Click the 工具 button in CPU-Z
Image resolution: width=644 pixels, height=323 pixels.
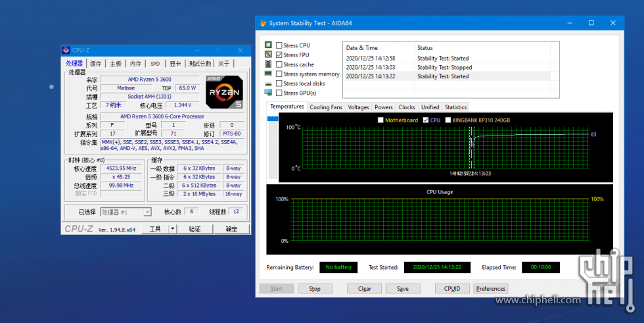pos(155,229)
